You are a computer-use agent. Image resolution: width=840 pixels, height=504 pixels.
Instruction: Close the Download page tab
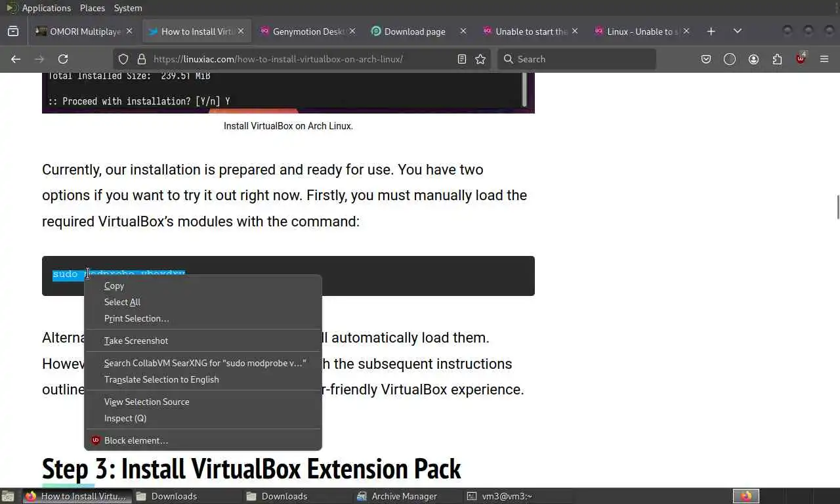click(x=463, y=31)
